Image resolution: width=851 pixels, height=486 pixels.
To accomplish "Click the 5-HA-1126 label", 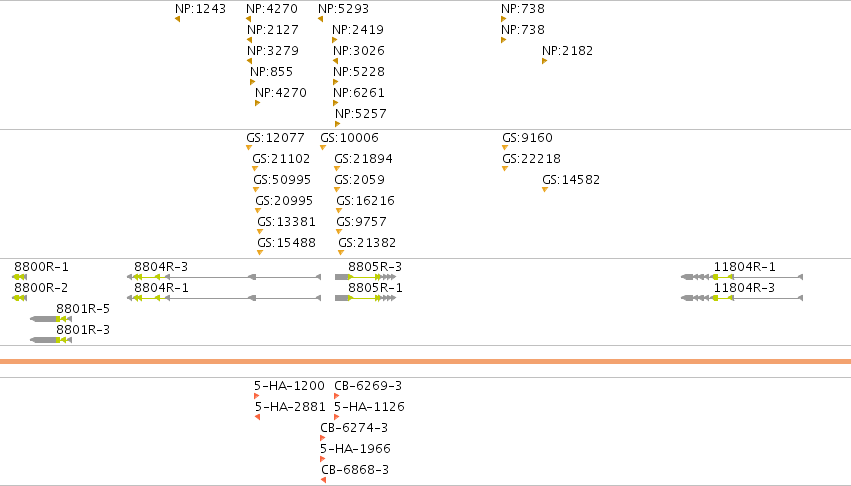I will coord(369,407).
